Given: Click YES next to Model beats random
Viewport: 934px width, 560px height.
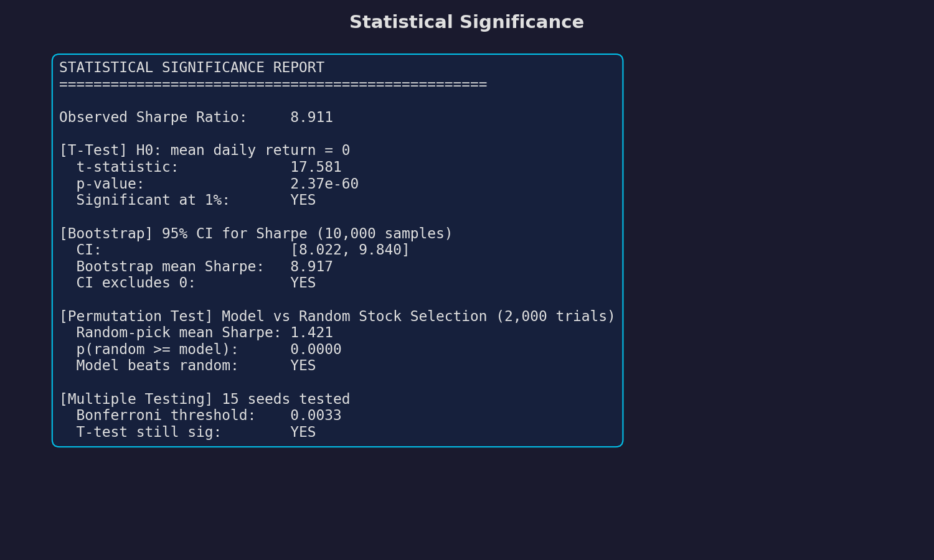Looking at the screenshot, I should 303,365.
